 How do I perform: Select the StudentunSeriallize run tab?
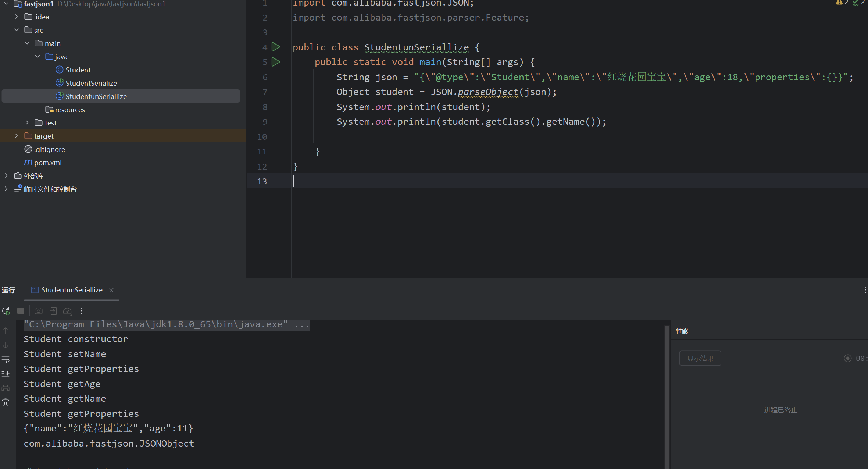pos(72,290)
